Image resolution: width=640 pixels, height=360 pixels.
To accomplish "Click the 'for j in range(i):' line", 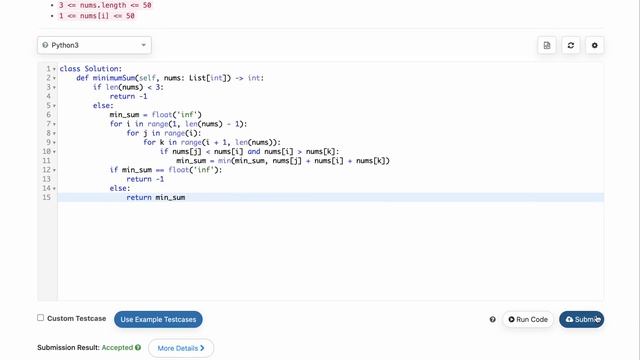I will 164,133.
